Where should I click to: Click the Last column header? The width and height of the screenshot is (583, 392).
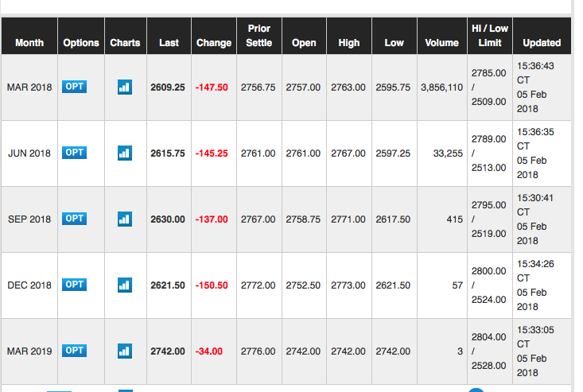click(x=169, y=36)
